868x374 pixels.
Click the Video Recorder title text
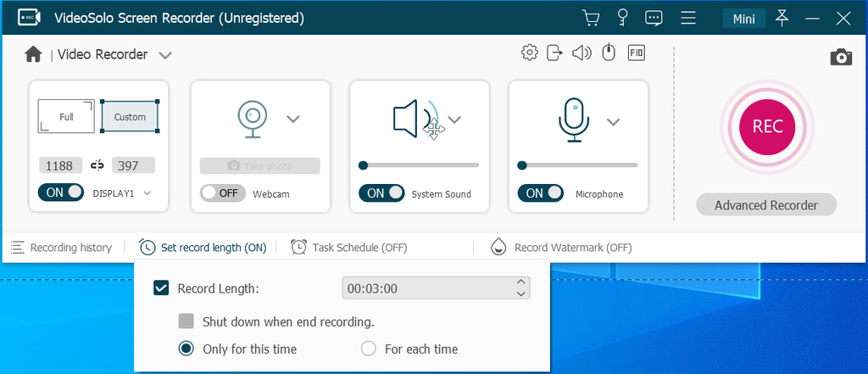click(103, 54)
